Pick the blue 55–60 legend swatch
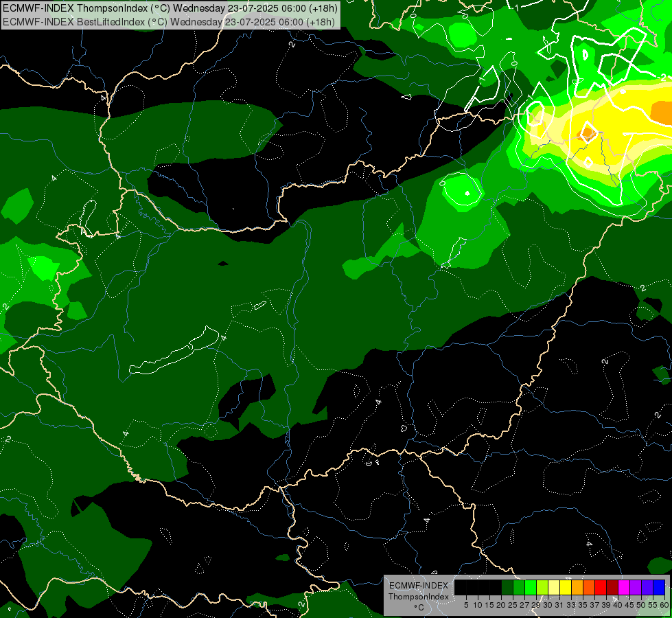This screenshot has width=672, height=618. [659, 587]
